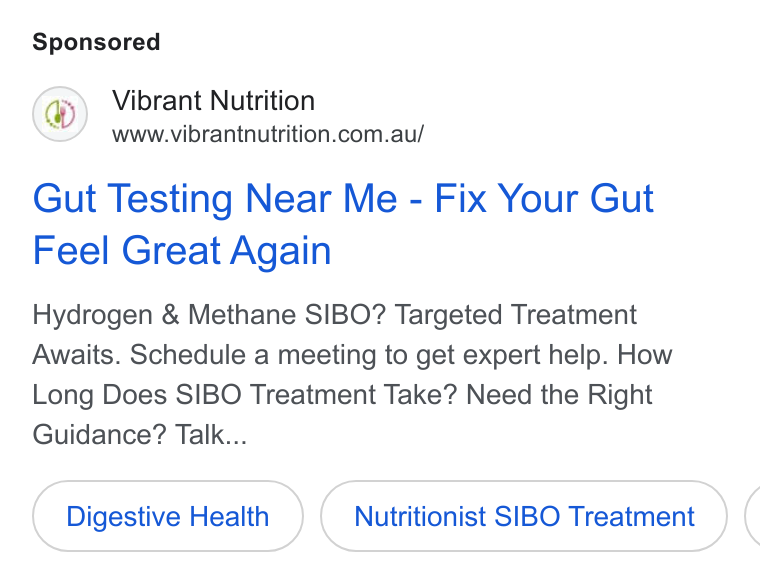Click the word "Awaits." in the description
760x584 pixels.
click(77, 355)
